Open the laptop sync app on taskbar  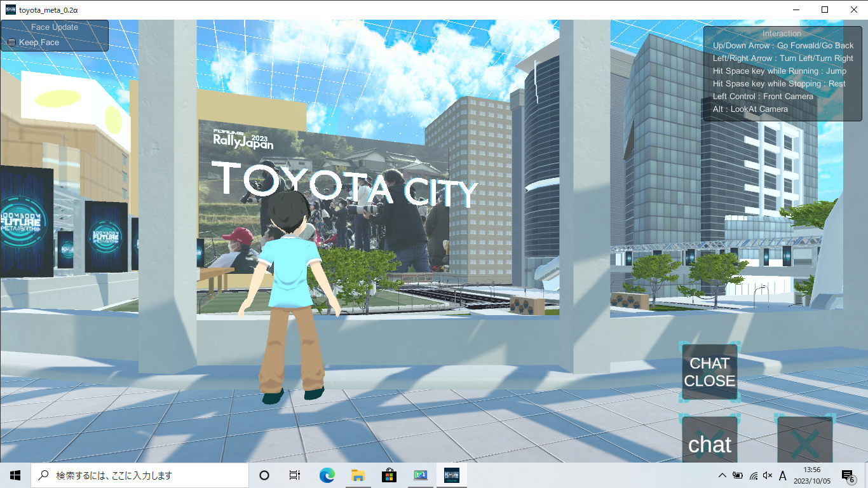pyautogui.click(x=420, y=475)
